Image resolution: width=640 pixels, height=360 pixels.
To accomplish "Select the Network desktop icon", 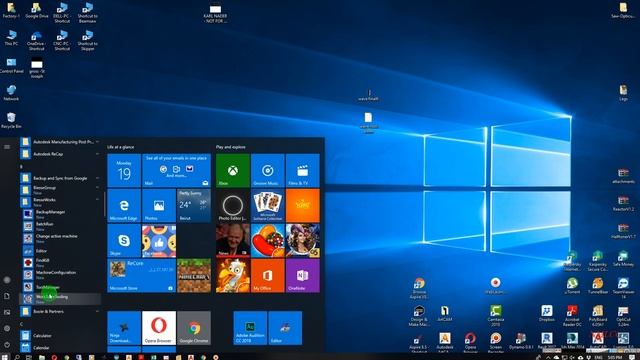I will tap(11, 93).
